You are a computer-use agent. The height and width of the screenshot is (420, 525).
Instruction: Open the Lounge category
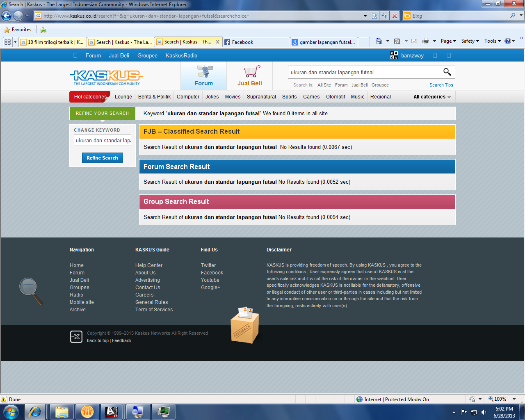(x=123, y=97)
